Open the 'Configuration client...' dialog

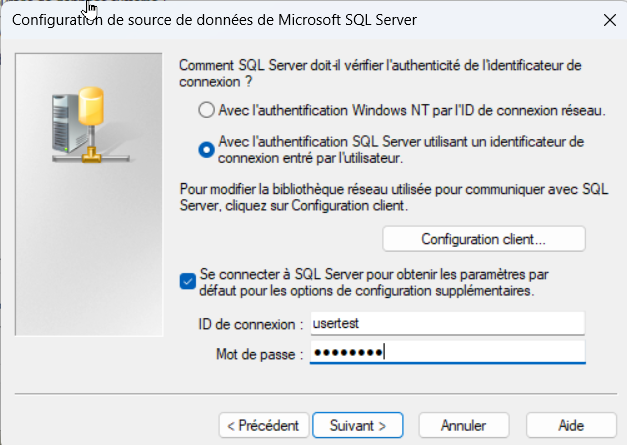coord(483,239)
